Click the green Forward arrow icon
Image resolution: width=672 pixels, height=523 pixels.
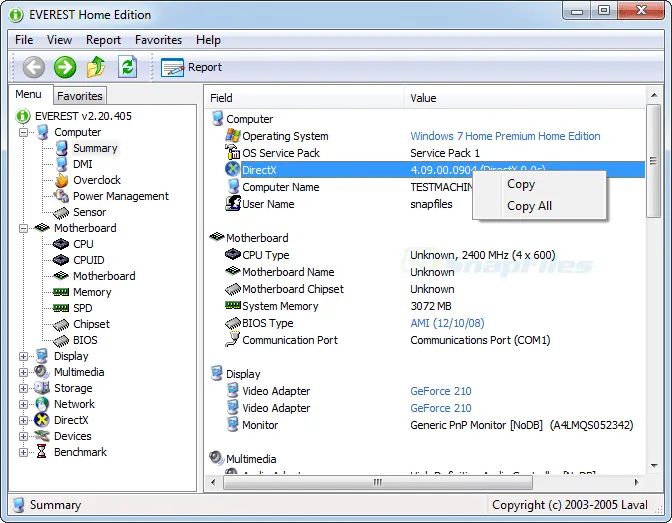pos(65,67)
